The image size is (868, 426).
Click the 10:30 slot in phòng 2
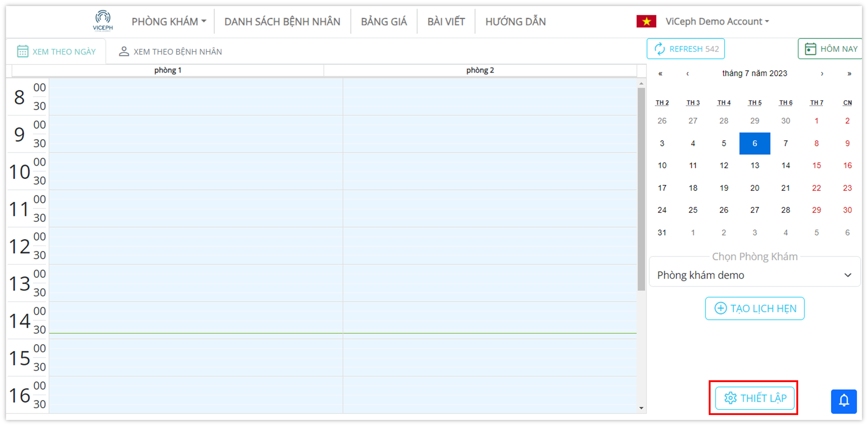click(490, 181)
